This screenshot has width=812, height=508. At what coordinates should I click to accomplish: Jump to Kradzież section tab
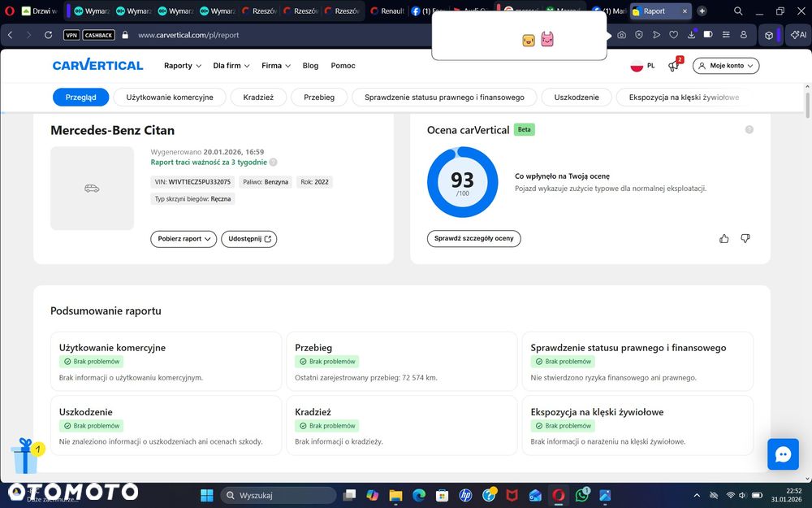click(258, 97)
